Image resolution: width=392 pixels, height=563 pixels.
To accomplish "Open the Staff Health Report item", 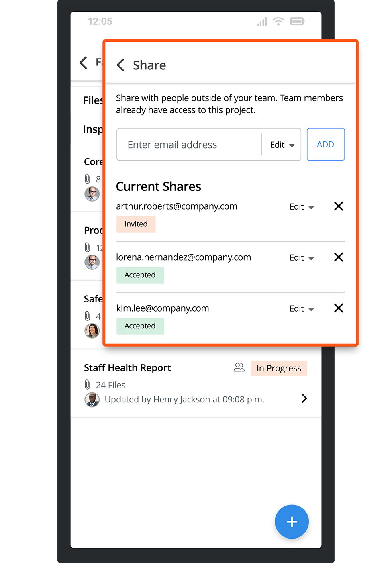I will pos(128,368).
